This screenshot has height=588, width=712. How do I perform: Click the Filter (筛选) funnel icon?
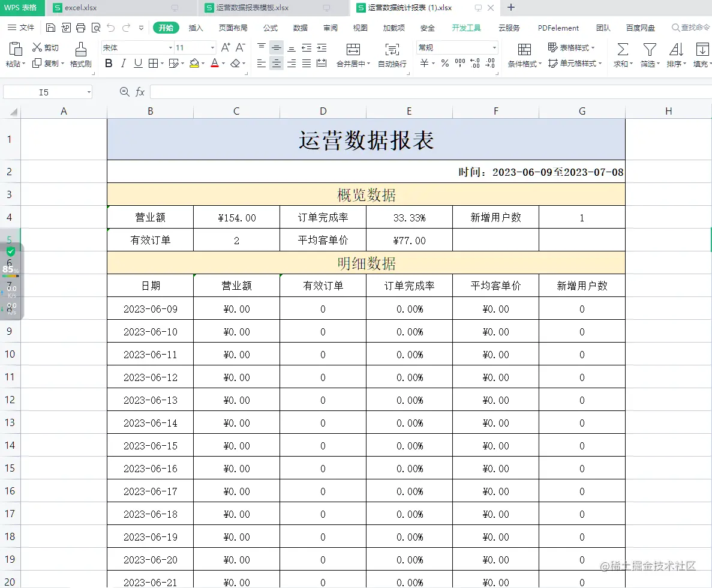(650, 49)
